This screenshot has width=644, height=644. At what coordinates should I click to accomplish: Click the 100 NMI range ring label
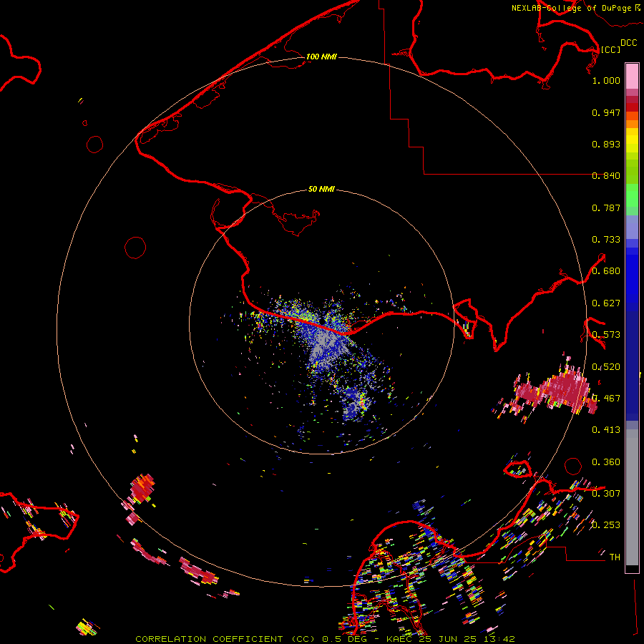tap(321, 57)
